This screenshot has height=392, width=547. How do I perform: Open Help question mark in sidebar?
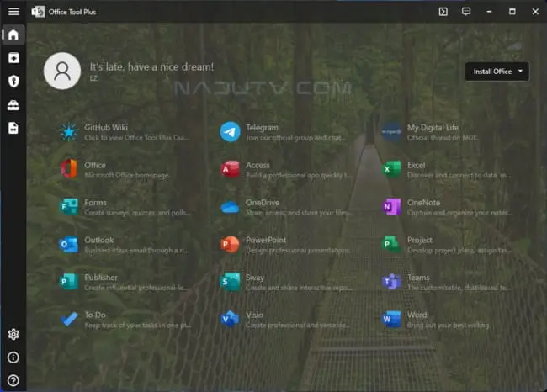13,380
